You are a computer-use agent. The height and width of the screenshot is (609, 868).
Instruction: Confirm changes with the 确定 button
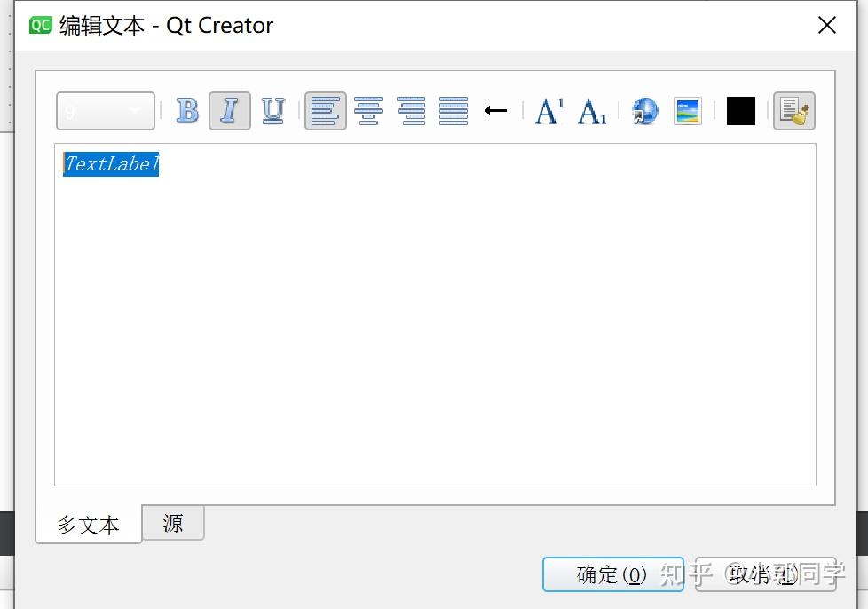[612, 574]
